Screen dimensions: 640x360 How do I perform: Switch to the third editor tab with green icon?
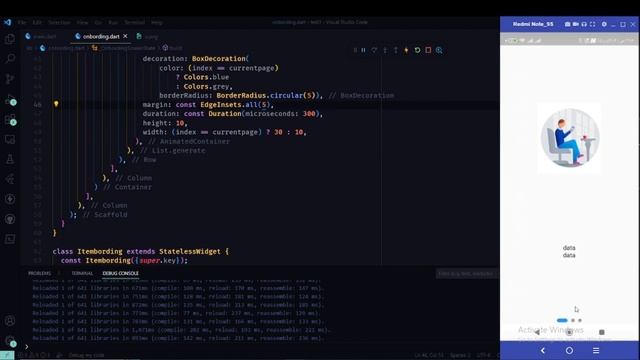pos(148,36)
